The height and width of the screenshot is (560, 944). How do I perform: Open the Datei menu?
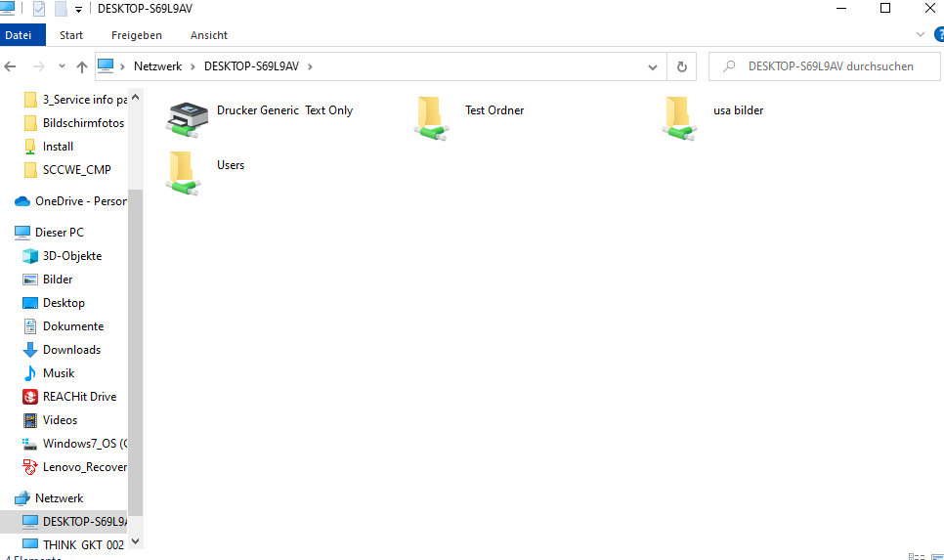pyautogui.click(x=19, y=35)
